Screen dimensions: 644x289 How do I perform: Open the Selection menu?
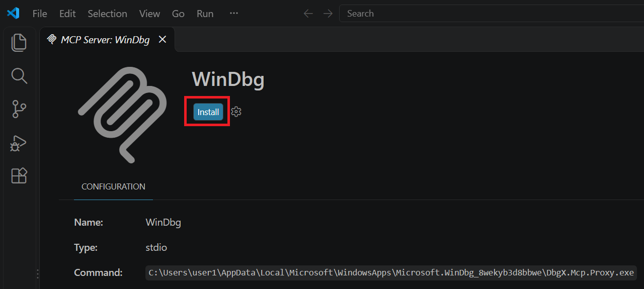(108, 14)
